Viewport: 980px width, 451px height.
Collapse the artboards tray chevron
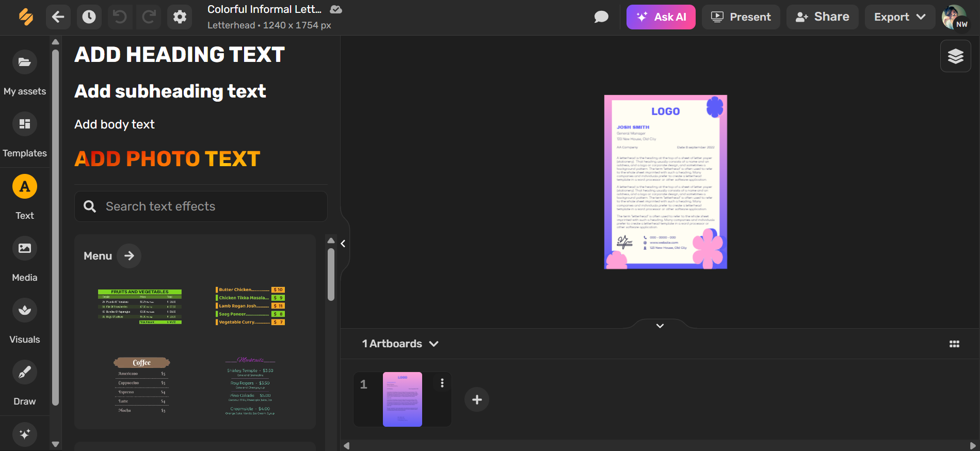point(660,326)
